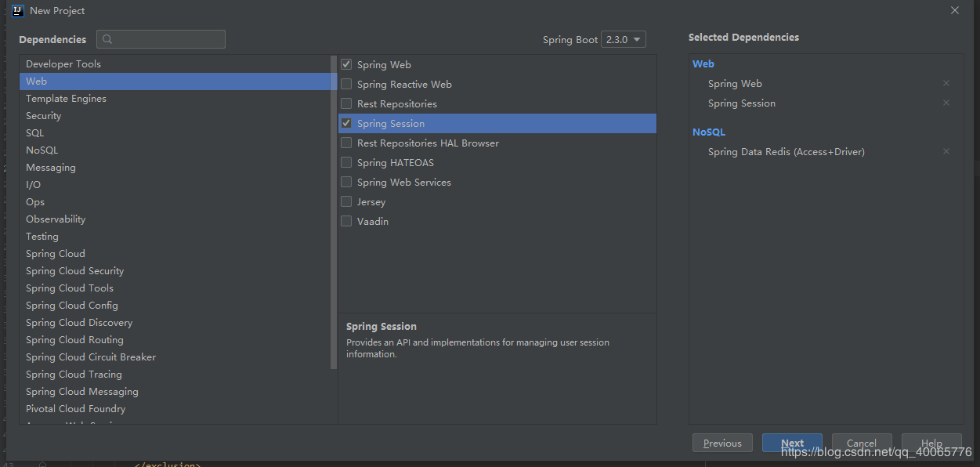Remove Spring Session from selected dependencies
This screenshot has height=467, width=980.
click(946, 103)
